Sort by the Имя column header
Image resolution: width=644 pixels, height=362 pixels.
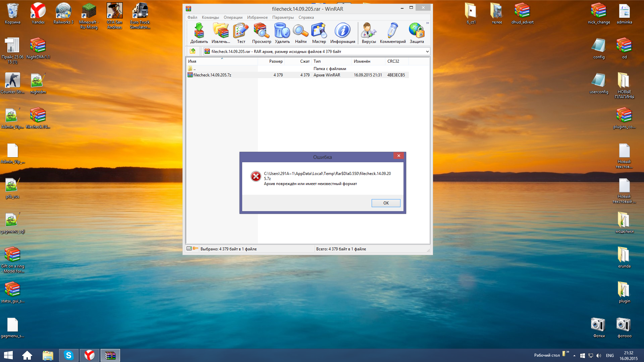click(x=222, y=61)
